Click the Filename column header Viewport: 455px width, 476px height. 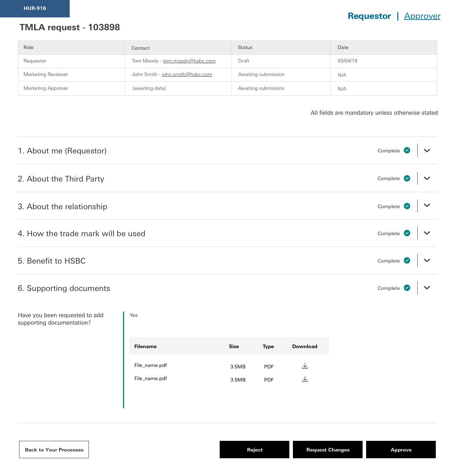[x=145, y=347]
